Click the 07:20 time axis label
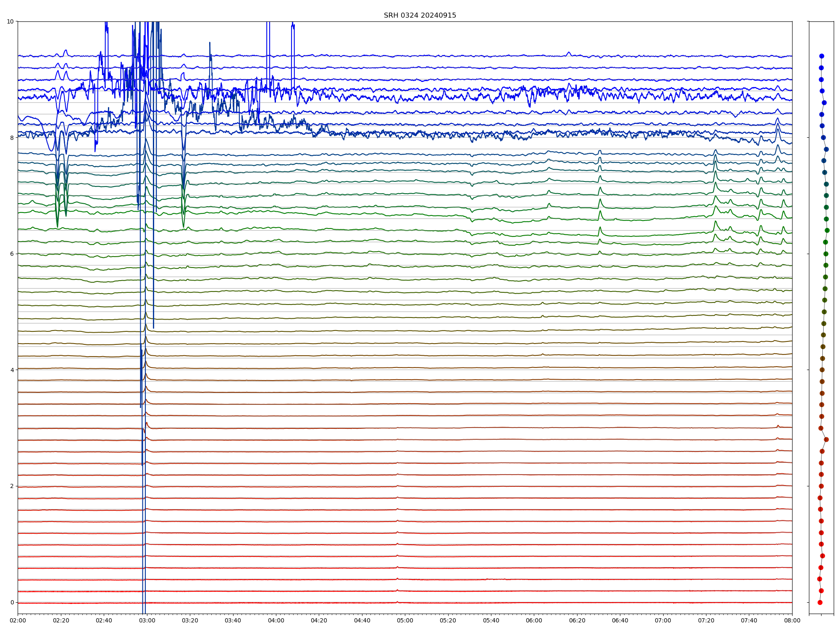840x630 pixels. pyautogui.click(x=706, y=620)
